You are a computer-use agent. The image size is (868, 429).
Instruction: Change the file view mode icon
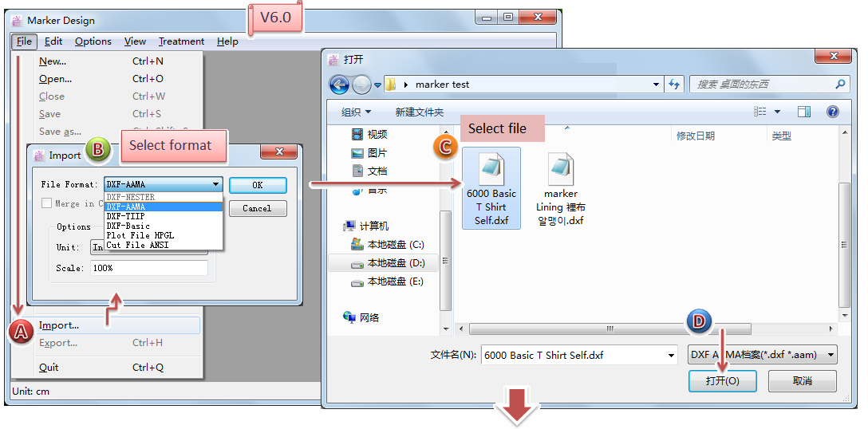(x=761, y=112)
